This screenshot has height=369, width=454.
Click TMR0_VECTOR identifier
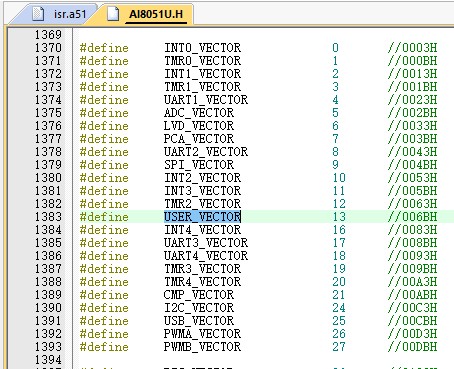[202, 61]
